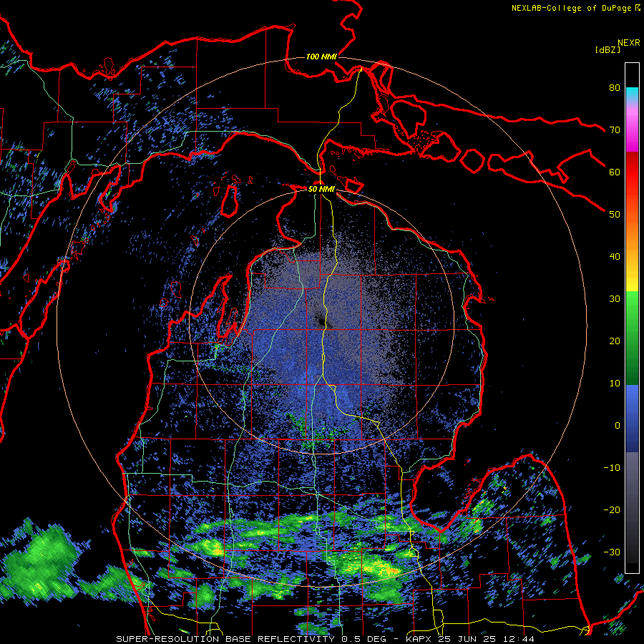Click the 40 value on dBZ scale
This screenshot has width=644, height=644.
(615, 257)
